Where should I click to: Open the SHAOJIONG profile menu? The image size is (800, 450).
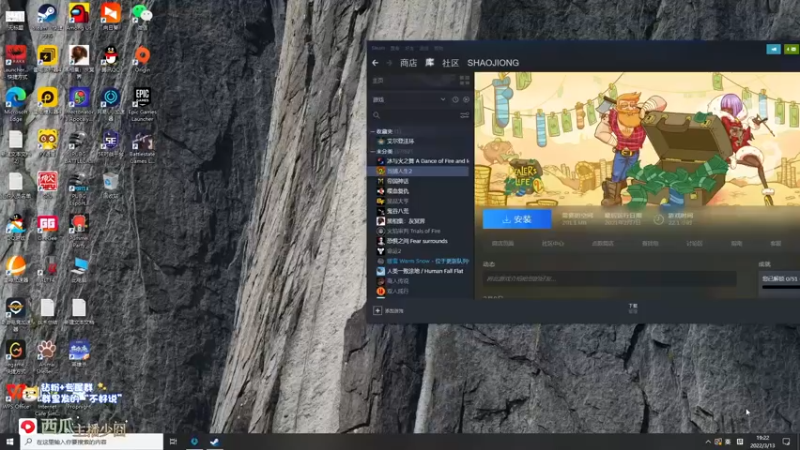tap(493, 63)
